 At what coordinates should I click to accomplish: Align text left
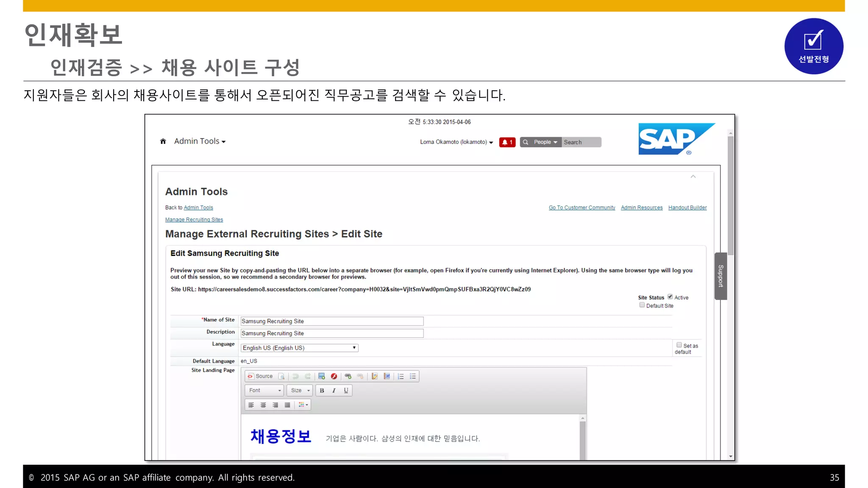pyautogui.click(x=251, y=405)
